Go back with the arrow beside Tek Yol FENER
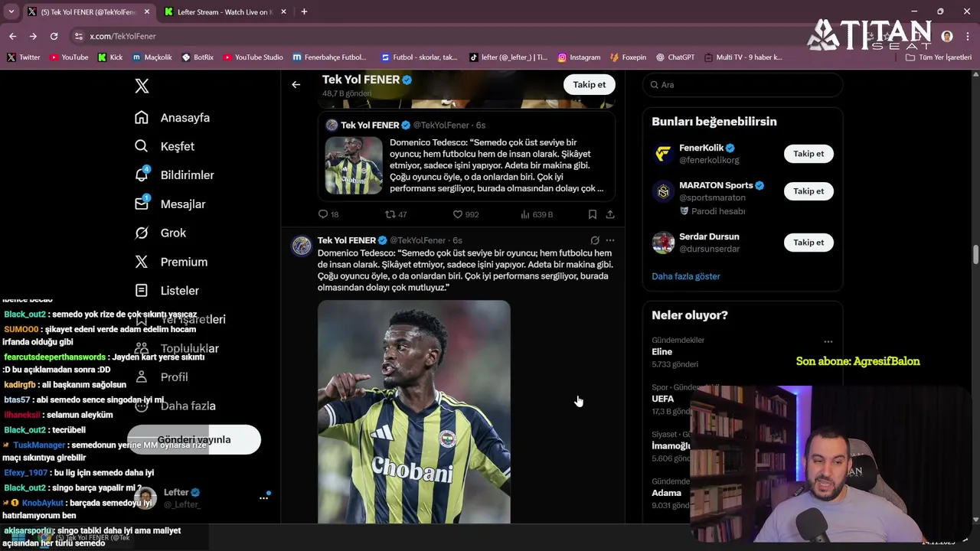 [x=296, y=84]
